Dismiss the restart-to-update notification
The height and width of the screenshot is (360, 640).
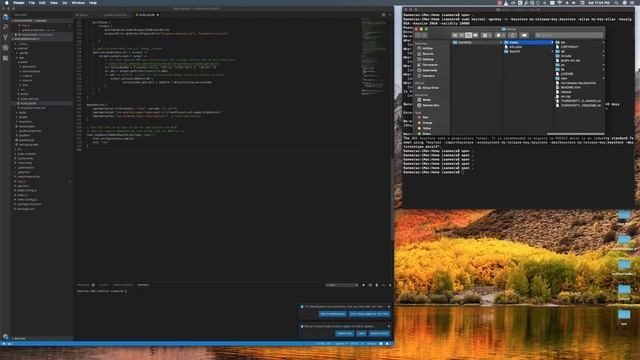[389, 326]
